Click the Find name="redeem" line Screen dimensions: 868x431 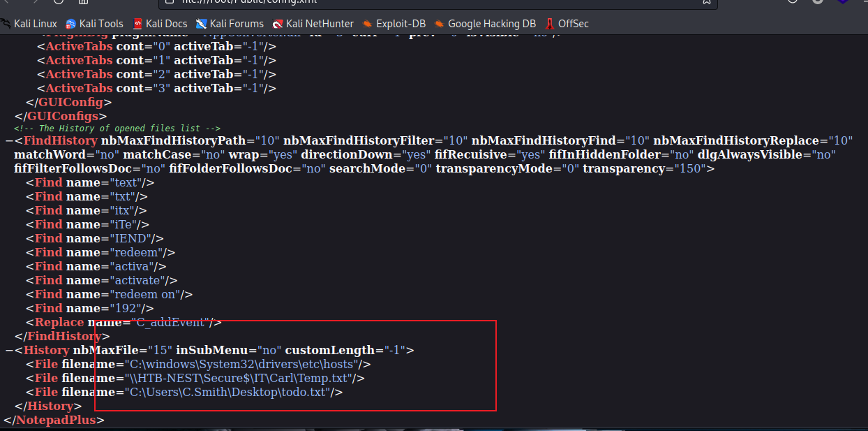point(100,252)
